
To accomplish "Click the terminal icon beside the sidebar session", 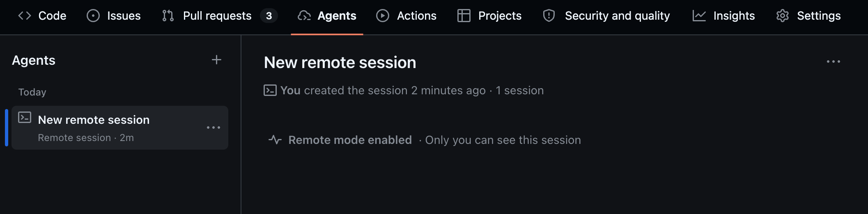I will [x=25, y=118].
